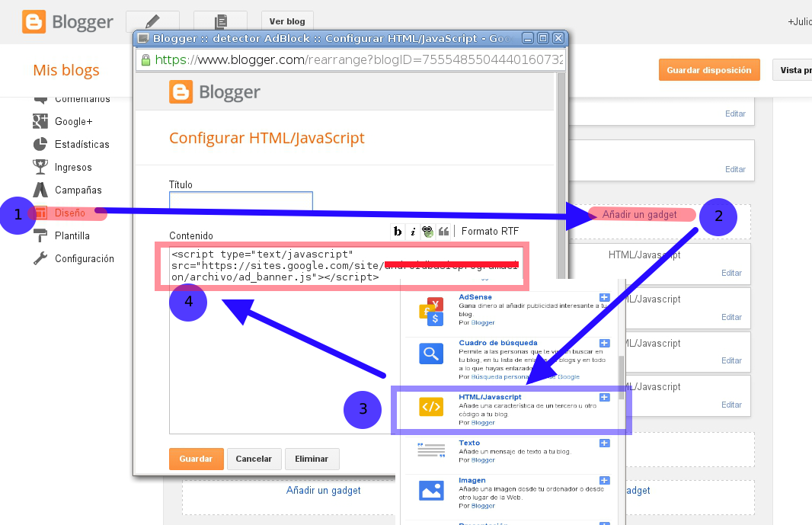Click Añadir un gadget link at bottom left
This screenshot has width=812, height=525.
(324, 490)
